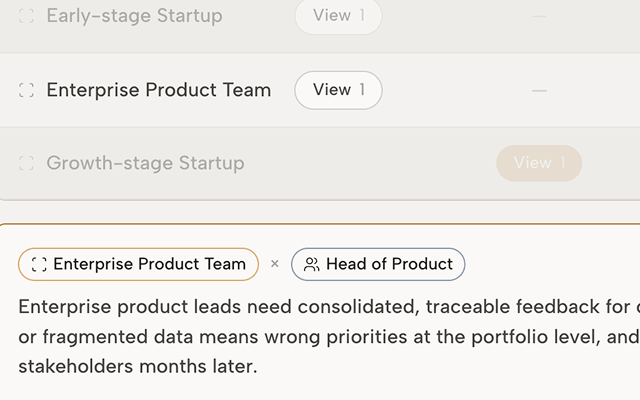Click the dash in the Enterprise Product Team row
640x400 pixels.
pyautogui.click(x=539, y=91)
